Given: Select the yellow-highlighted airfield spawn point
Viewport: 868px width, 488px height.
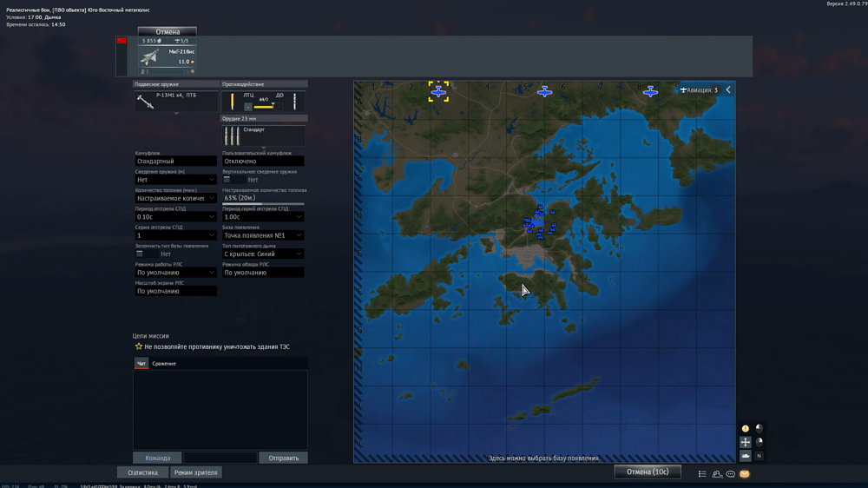Looking at the screenshot, I should [438, 90].
